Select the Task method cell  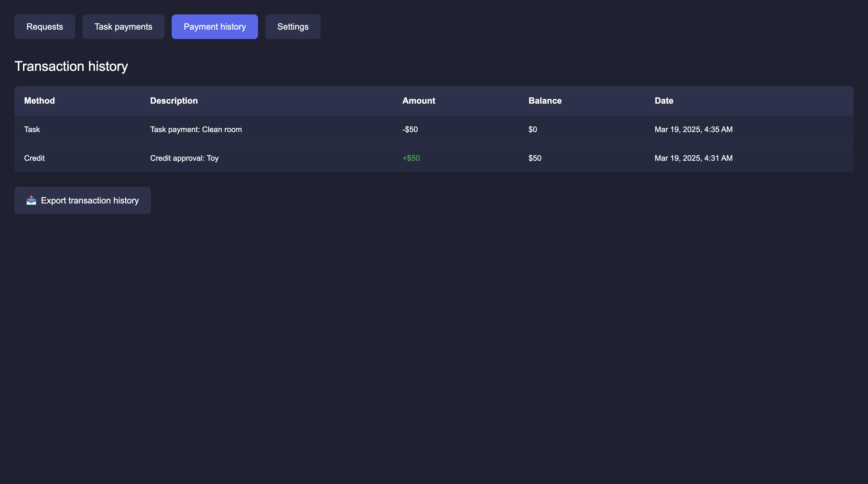32,129
